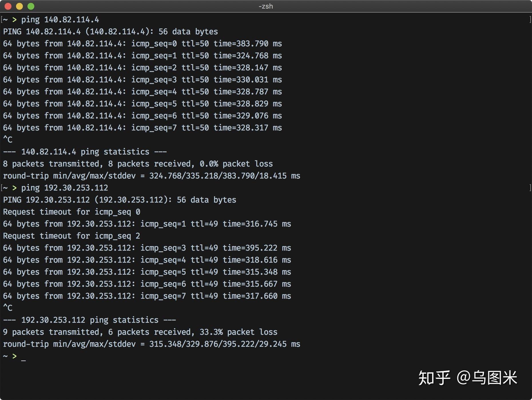Click the command "ping 192.30.253.112"
532x400 pixels.
[65, 188]
